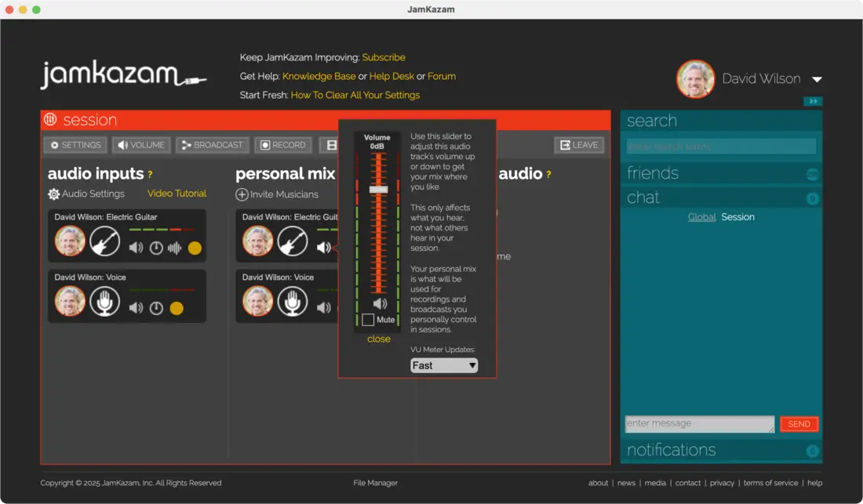863x504 pixels.
Task: Expand the friends panel header
Action: (721, 173)
